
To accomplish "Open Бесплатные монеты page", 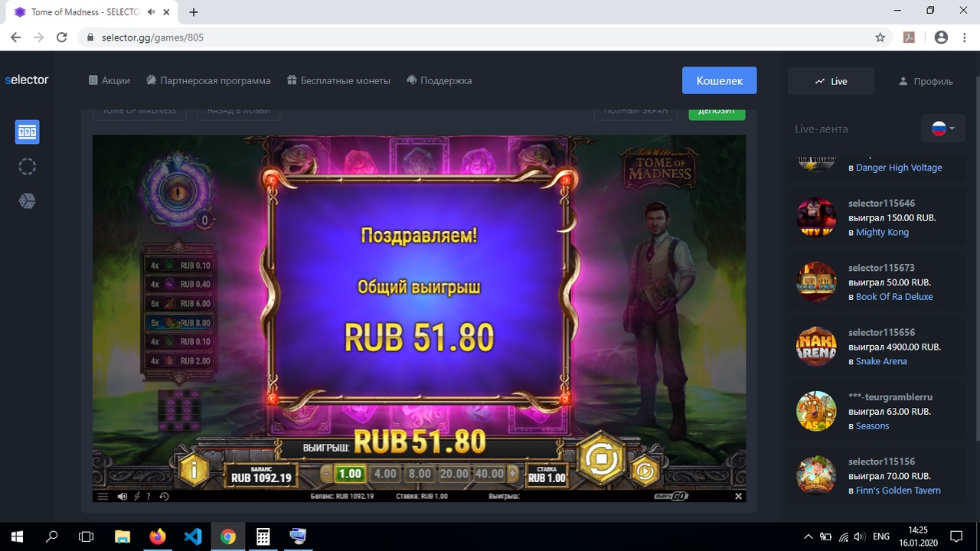I will (338, 80).
